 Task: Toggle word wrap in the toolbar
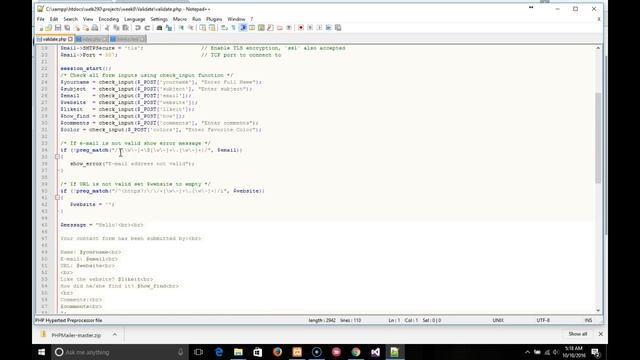point(224,28)
